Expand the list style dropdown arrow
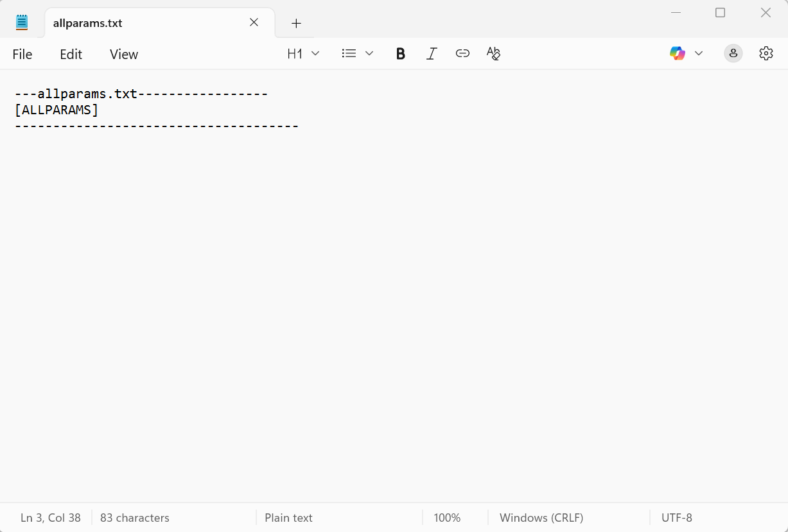Viewport: 788px width, 532px height. coord(369,54)
